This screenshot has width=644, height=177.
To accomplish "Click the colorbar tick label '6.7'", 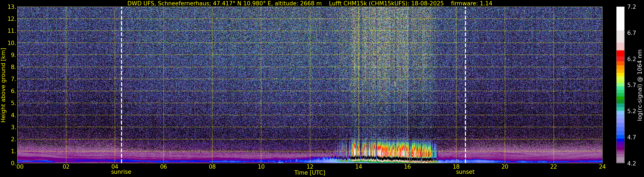I will click(632, 33).
